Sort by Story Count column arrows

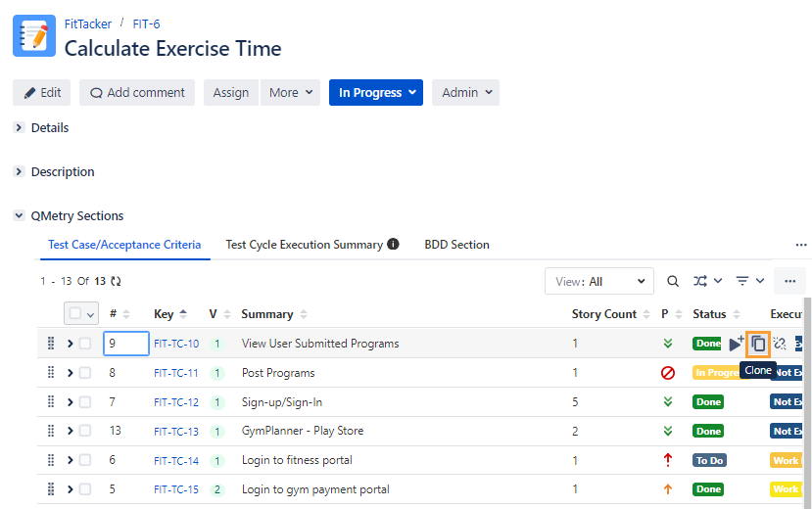pyautogui.click(x=645, y=314)
